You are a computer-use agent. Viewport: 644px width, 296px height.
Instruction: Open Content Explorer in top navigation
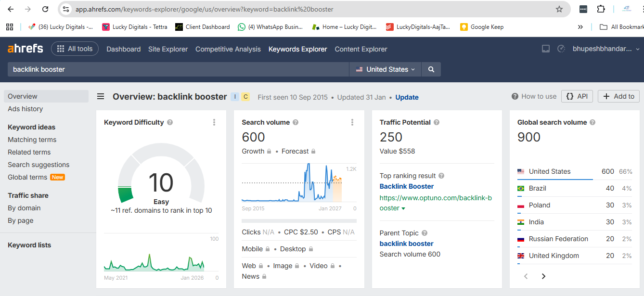click(x=361, y=49)
